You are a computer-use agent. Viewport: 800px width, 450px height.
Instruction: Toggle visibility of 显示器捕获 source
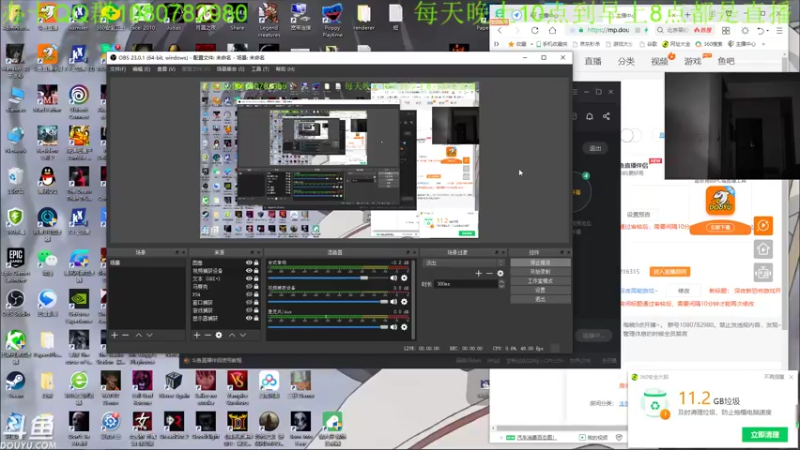(249, 318)
